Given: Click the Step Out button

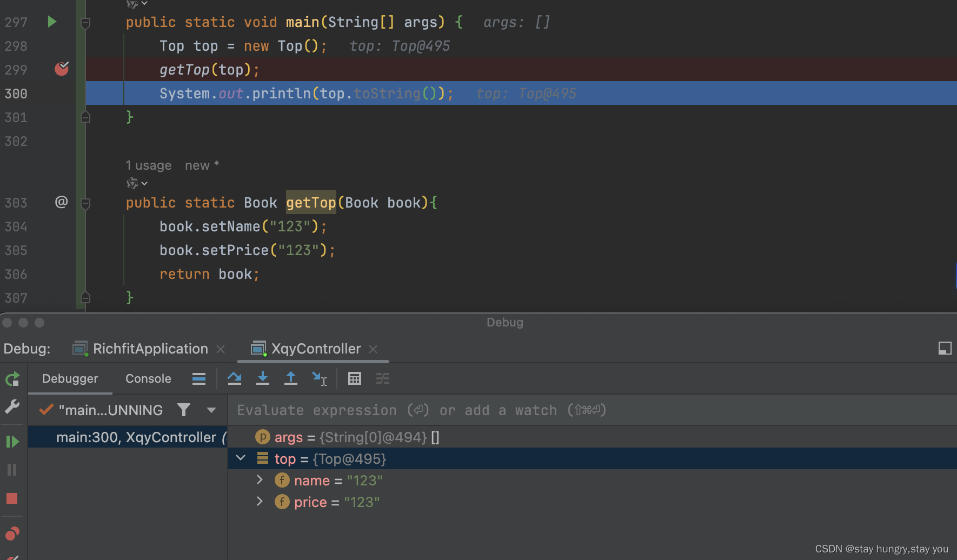Looking at the screenshot, I should (x=291, y=378).
